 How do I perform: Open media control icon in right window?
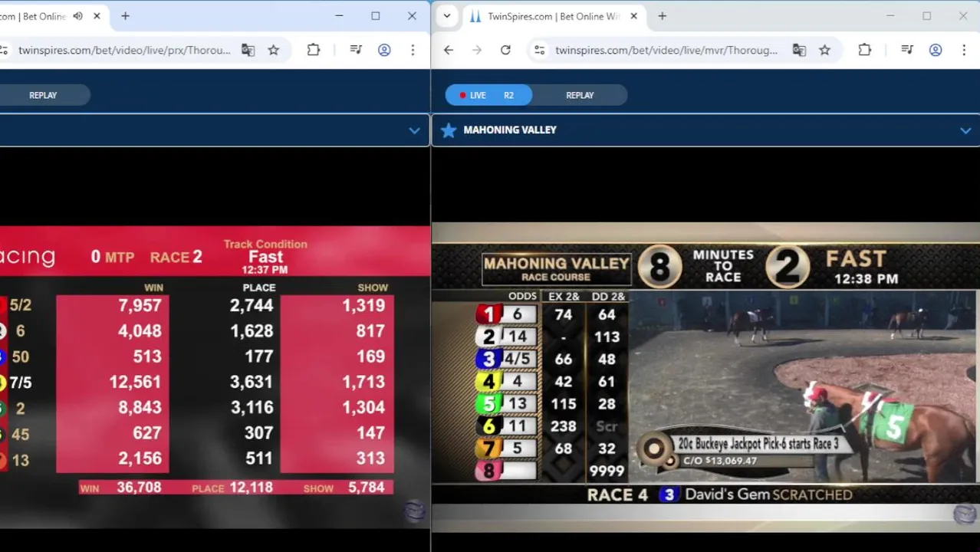click(907, 50)
